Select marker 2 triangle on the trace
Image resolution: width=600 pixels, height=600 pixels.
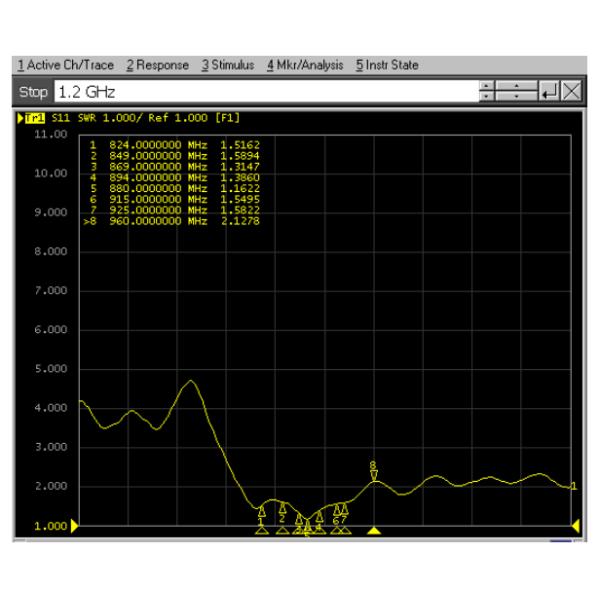click(x=282, y=507)
